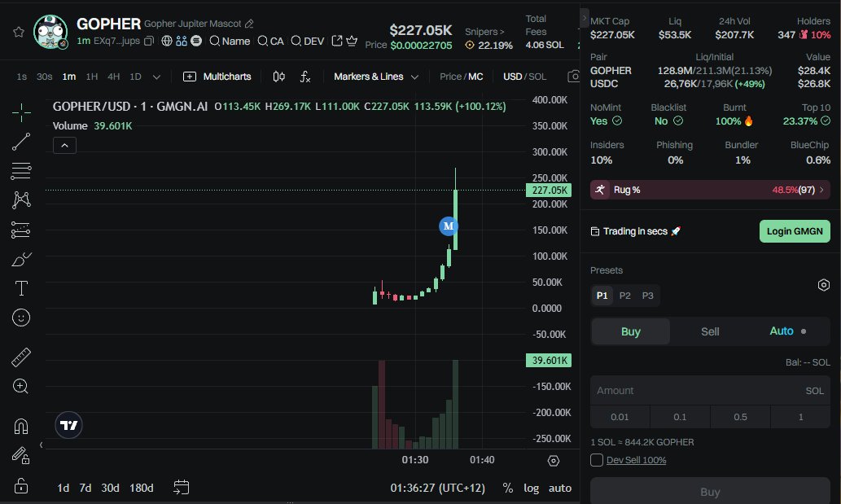This screenshot has width=841, height=504.
Task: Click the crown icon in header
Action: (x=352, y=41)
